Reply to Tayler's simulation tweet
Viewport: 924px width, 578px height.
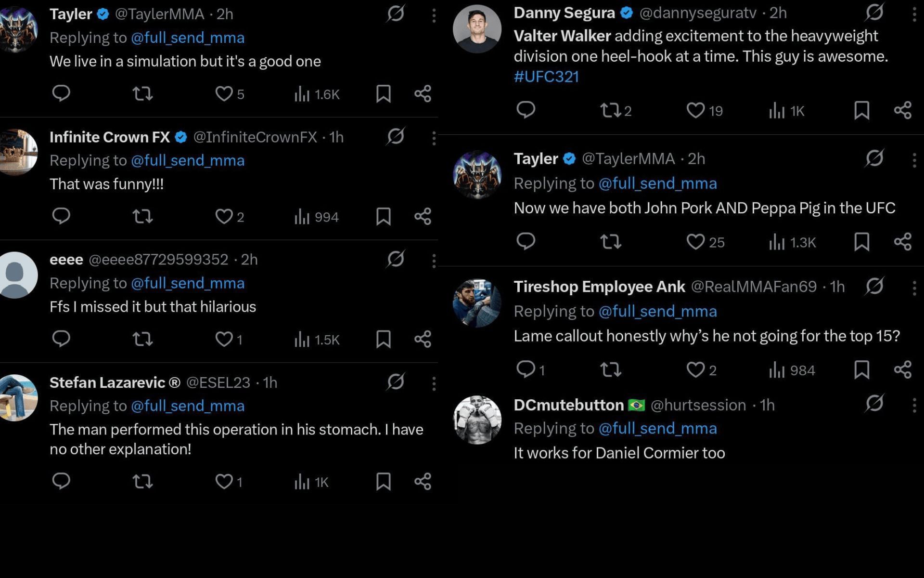coord(61,93)
